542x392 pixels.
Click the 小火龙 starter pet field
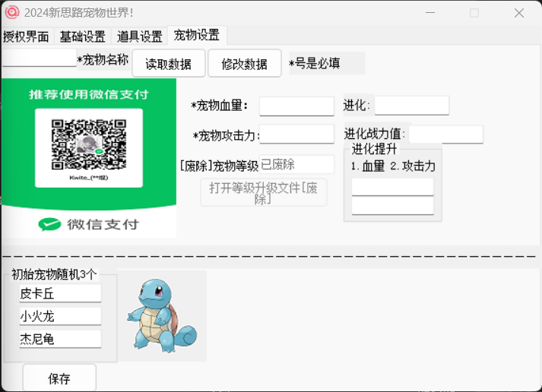point(60,316)
